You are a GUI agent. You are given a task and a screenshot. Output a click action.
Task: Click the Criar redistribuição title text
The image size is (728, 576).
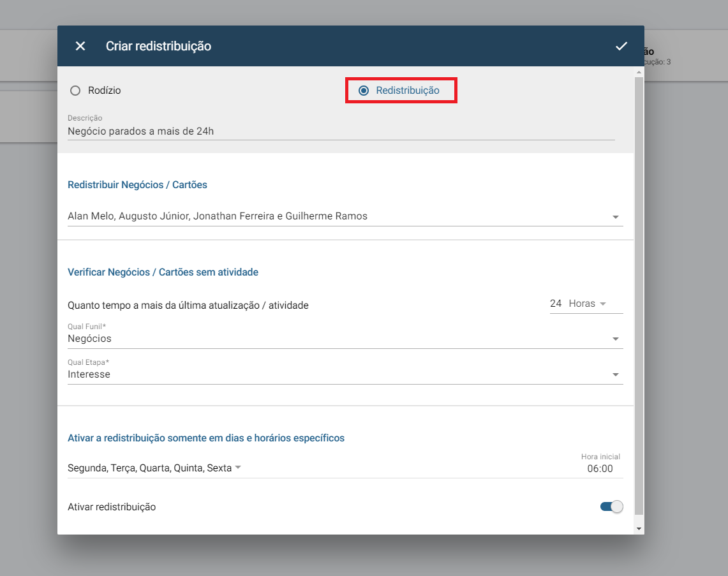click(x=158, y=46)
